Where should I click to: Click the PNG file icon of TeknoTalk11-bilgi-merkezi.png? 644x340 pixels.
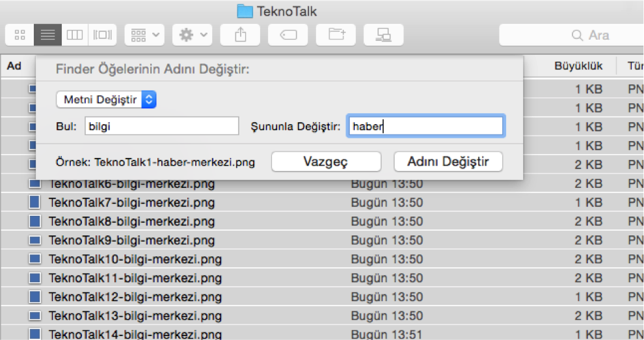click(35, 278)
